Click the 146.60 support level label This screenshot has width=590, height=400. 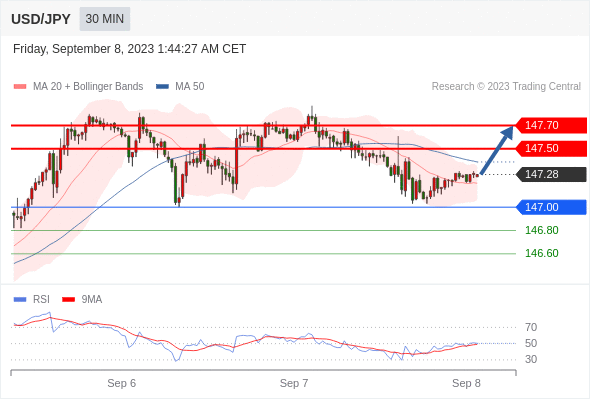coord(541,253)
